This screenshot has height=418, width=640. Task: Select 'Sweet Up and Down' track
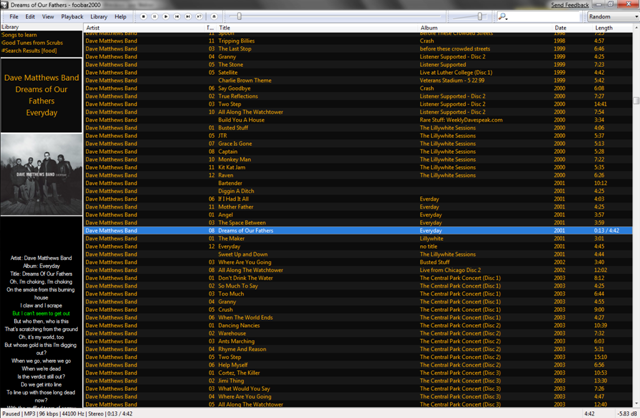tap(243, 254)
